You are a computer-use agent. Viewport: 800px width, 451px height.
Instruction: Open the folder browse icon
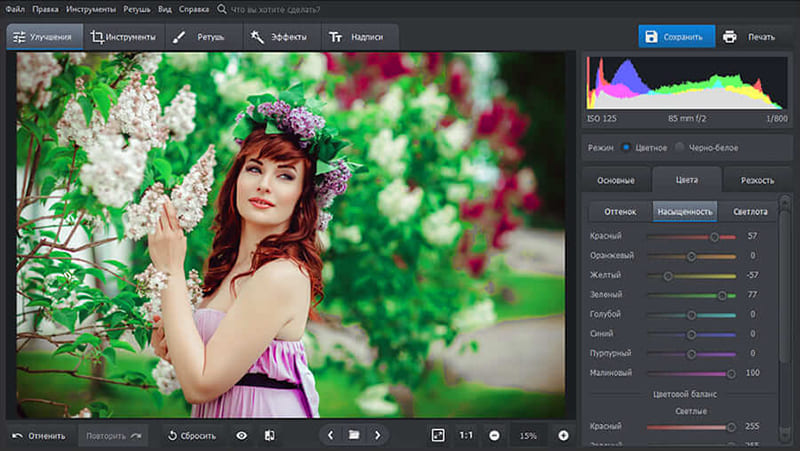tap(354, 435)
